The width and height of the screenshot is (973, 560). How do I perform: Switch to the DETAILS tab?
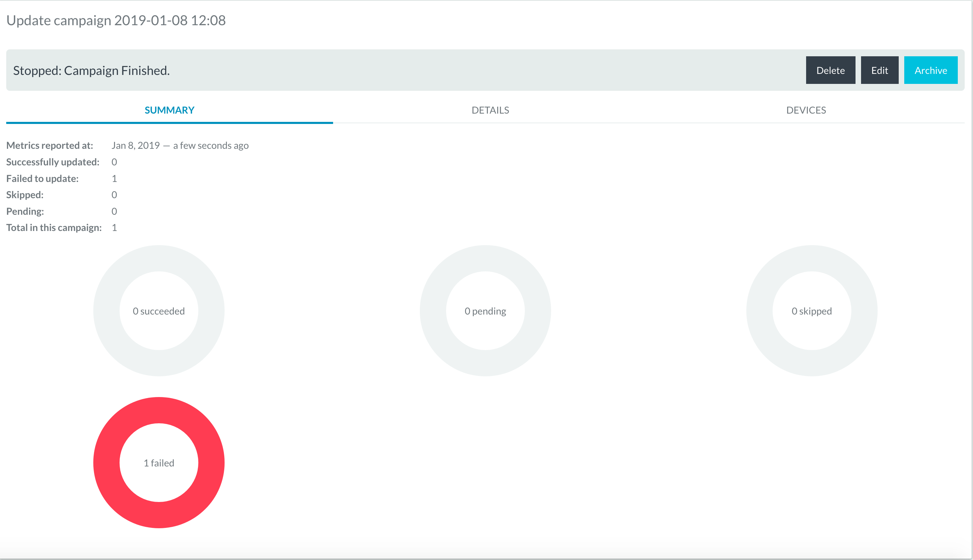coord(490,110)
